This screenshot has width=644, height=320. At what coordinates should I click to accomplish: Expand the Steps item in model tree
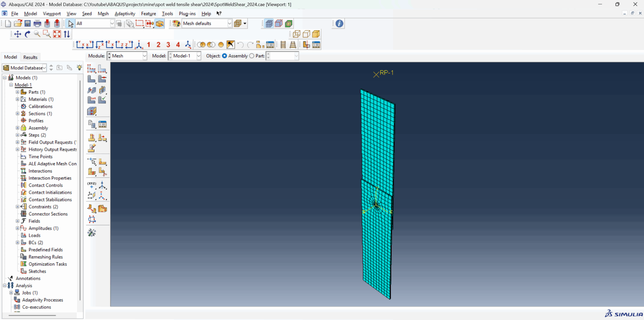17,135
